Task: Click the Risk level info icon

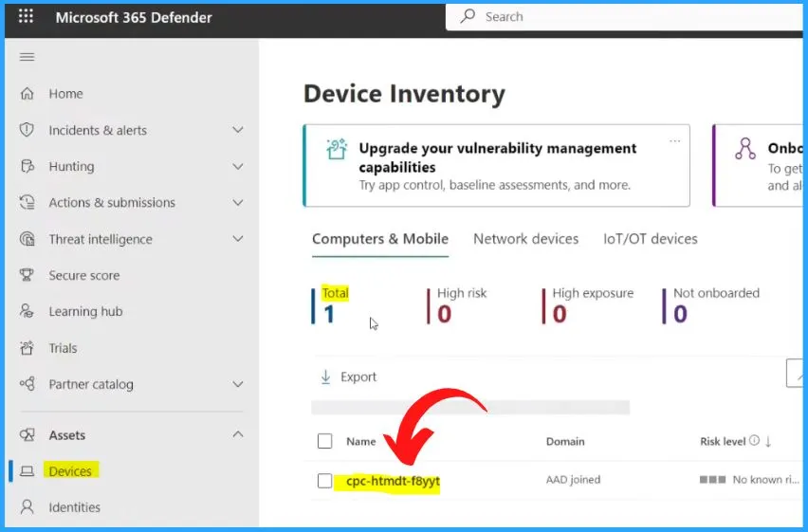Action: [754, 440]
